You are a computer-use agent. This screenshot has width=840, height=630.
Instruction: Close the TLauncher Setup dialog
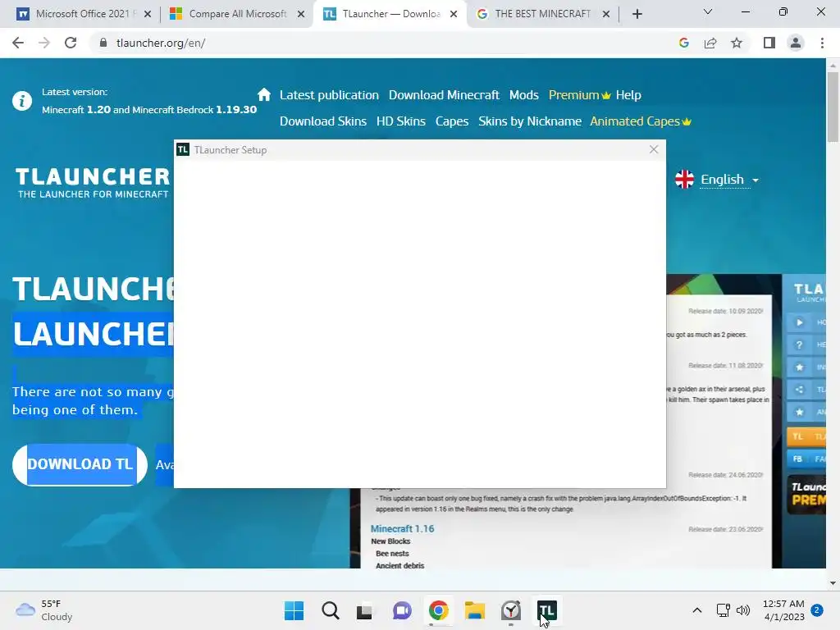click(x=654, y=149)
